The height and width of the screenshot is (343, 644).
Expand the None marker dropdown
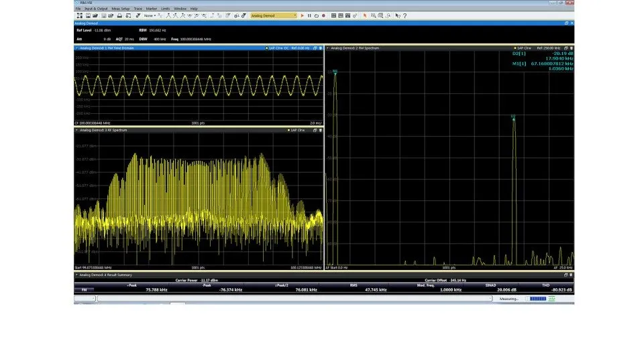pos(150,15)
